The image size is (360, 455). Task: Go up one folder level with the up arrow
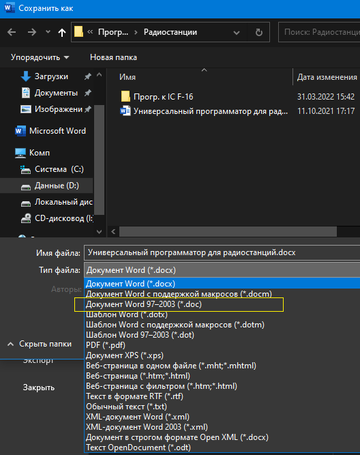point(62,32)
